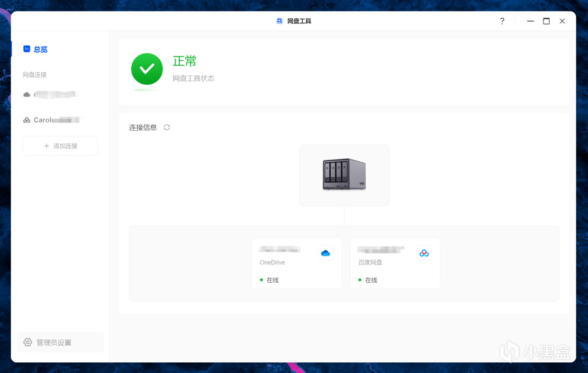This screenshot has width=588, height=373.
Task: Click the 总览 sidebar icon
Action: pos(27,49)
